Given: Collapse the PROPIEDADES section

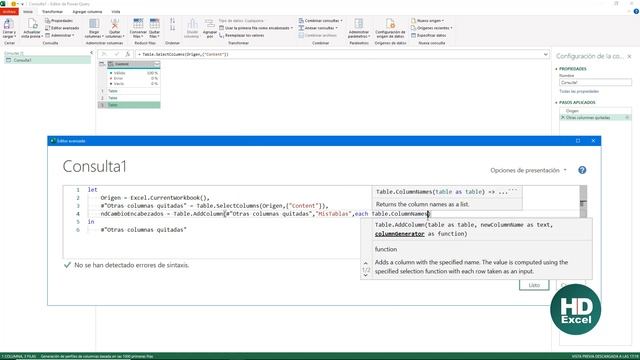Looking at the screenshot, I should pos(556,69).
